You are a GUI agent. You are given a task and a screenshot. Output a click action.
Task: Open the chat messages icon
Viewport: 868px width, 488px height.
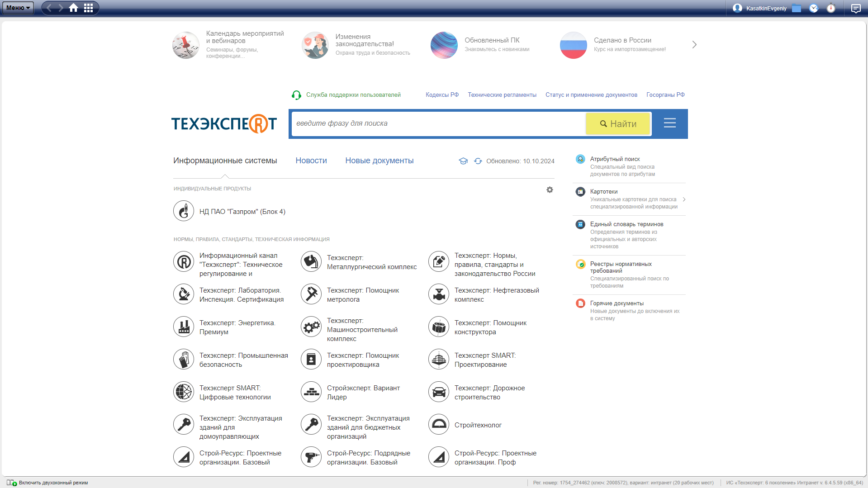pyautogui.click(x=856, y=8)
